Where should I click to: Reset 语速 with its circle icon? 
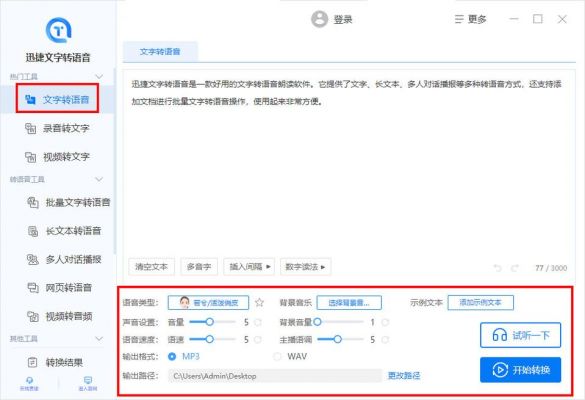pos(257,340)
